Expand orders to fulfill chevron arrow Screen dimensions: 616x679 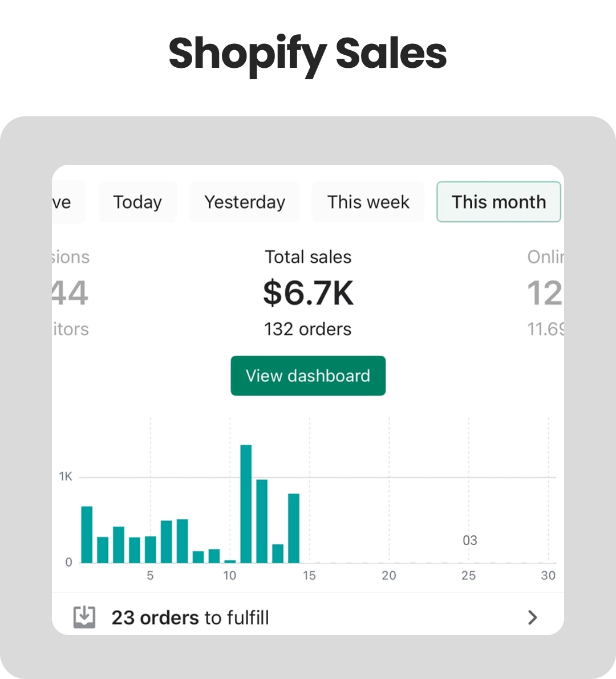point(532,617)
